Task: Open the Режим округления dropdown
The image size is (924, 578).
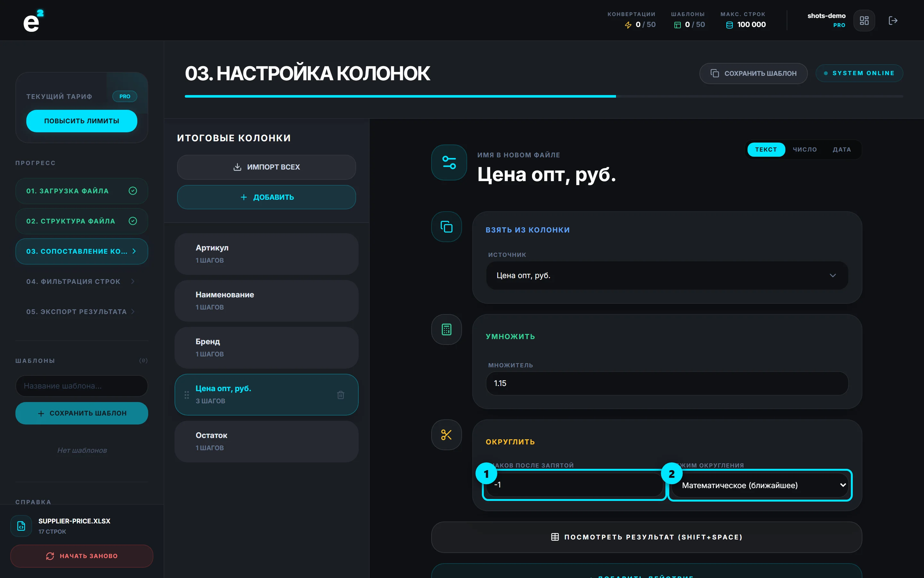Action: click(760, 485)
